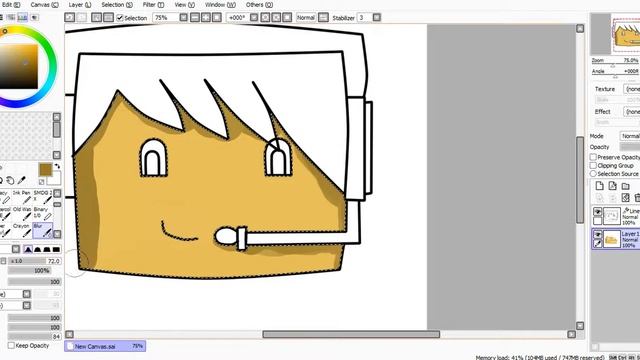640x360 pixels.
Task: Select the Ink Pen brush
Action: tap(21, 197)
